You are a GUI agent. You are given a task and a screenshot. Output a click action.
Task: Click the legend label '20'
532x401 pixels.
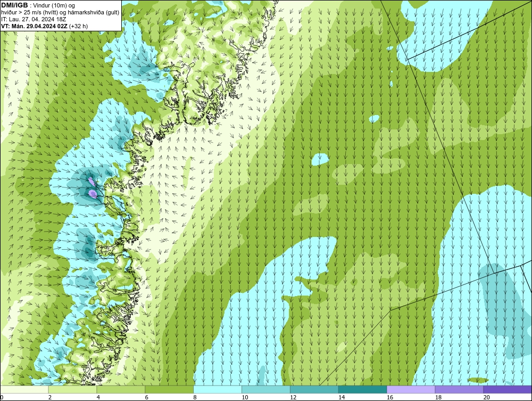(x=487, y=397)
